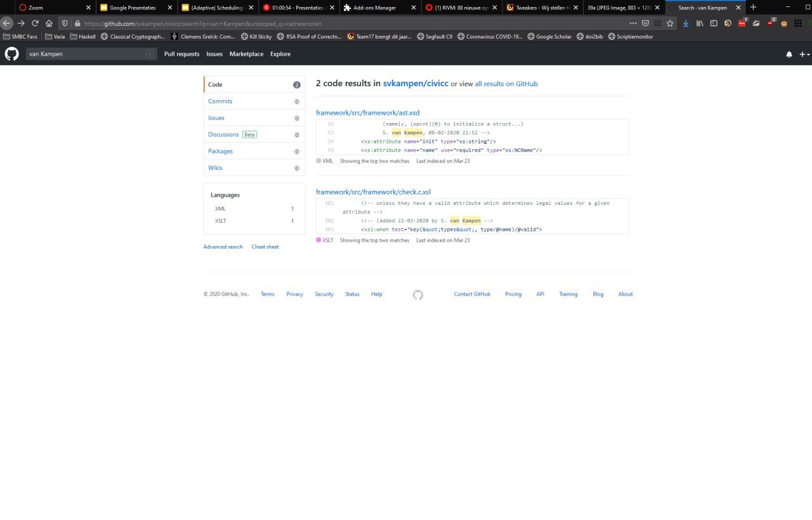This screenshot has width=812, height=520.
Task: Save the page to Pocket
Action: pos(645,23)
